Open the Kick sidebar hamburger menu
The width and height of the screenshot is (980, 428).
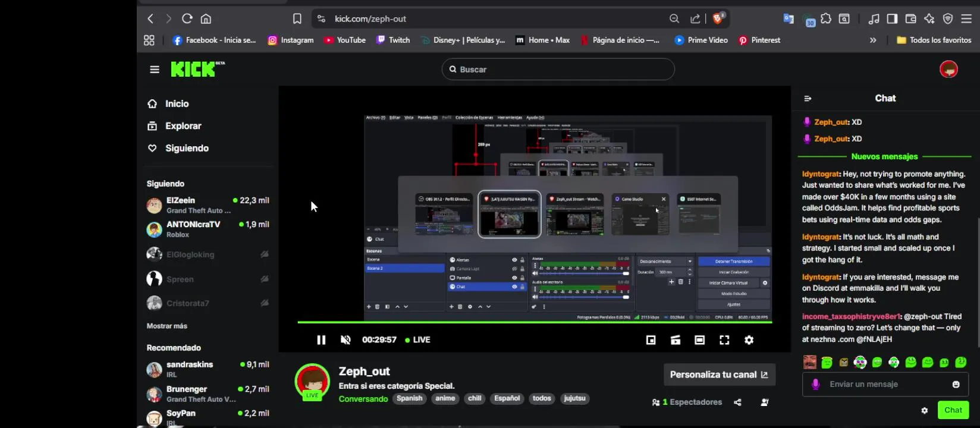155,70
